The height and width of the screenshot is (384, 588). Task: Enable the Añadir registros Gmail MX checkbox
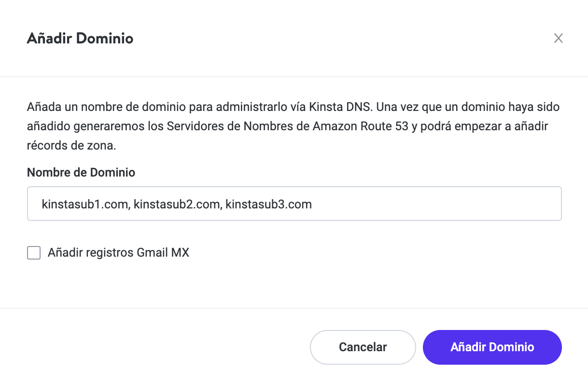pyautogui.click(x=34, y=252)
